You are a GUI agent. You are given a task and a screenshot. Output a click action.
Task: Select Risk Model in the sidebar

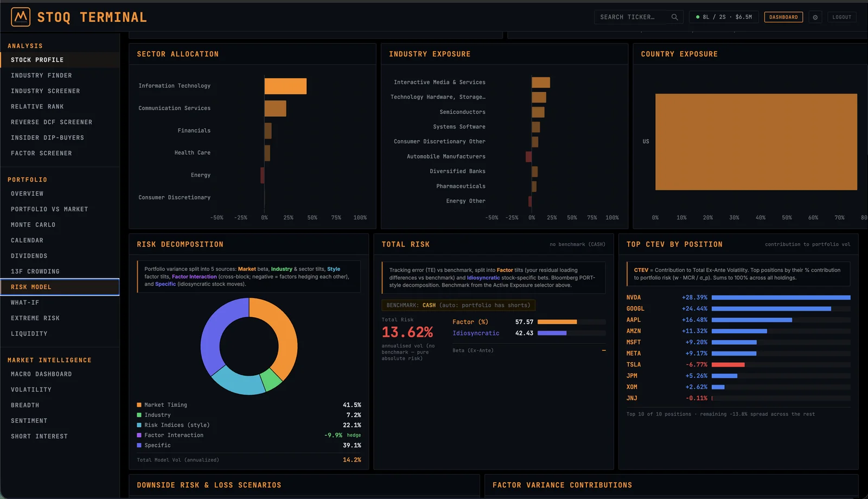[60, 287]
